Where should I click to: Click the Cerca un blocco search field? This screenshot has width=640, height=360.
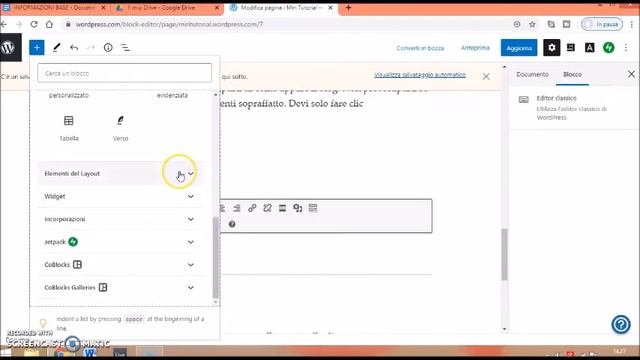124,73
